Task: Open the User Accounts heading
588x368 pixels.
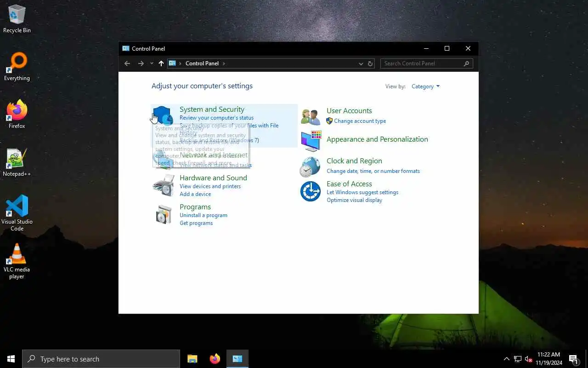Action: [349, 111]
